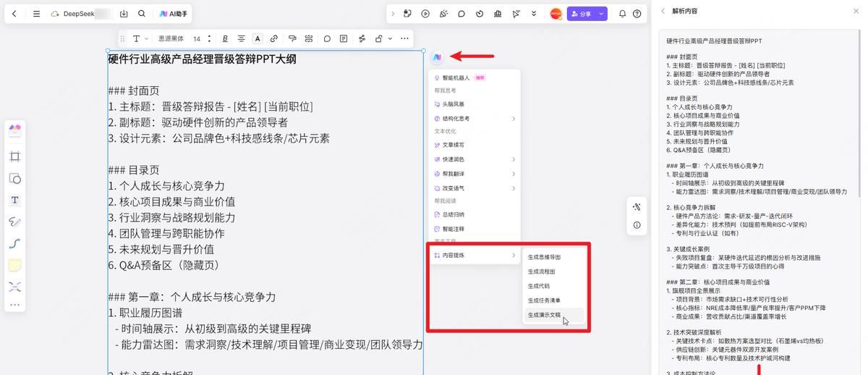Screen dimensions: 868x375
Task: Choose 头脑风暴 in AI menu
Action: pyautogui.click(x=475, y=104)
